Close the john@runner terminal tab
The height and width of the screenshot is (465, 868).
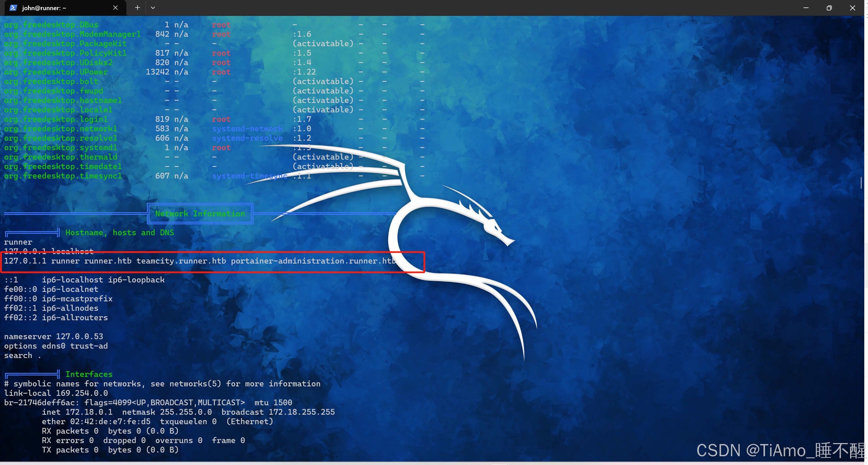[x=115, y=8]
